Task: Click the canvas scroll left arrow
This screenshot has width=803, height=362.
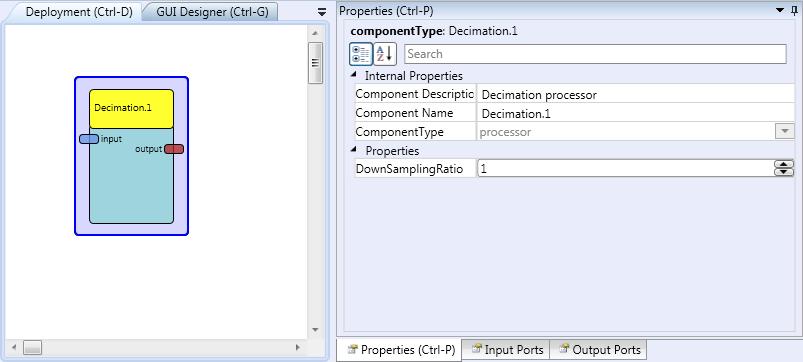Action: 14,348
